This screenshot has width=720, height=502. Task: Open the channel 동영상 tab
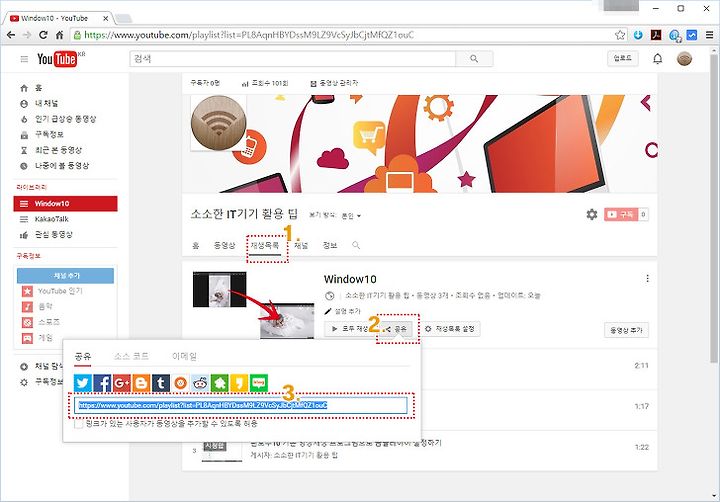tap(225, 245)
